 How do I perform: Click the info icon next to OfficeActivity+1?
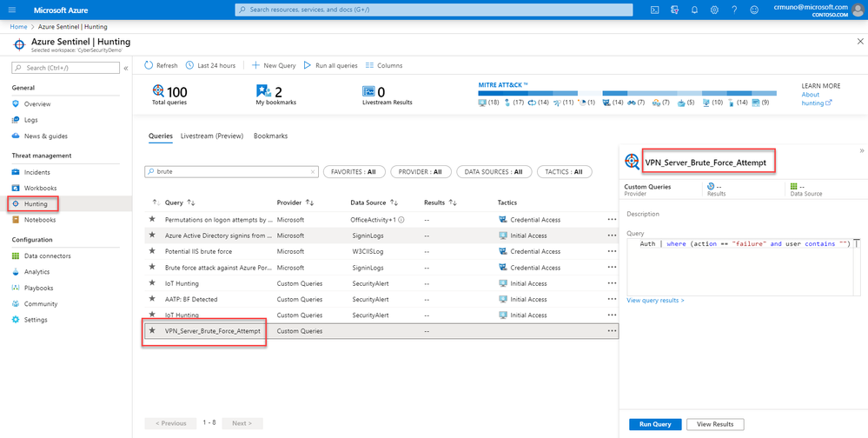(x=401, y=220)
